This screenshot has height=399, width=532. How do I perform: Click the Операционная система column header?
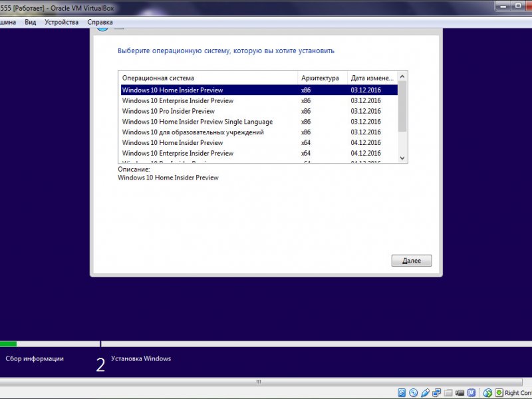[209, 78]
